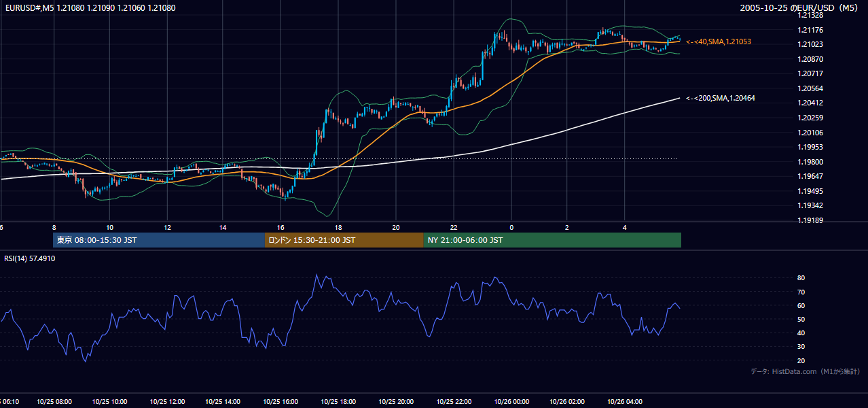Click RSI scale value 20
The height and width of the screenshot is (408, 868).
[x=801, y=360]
